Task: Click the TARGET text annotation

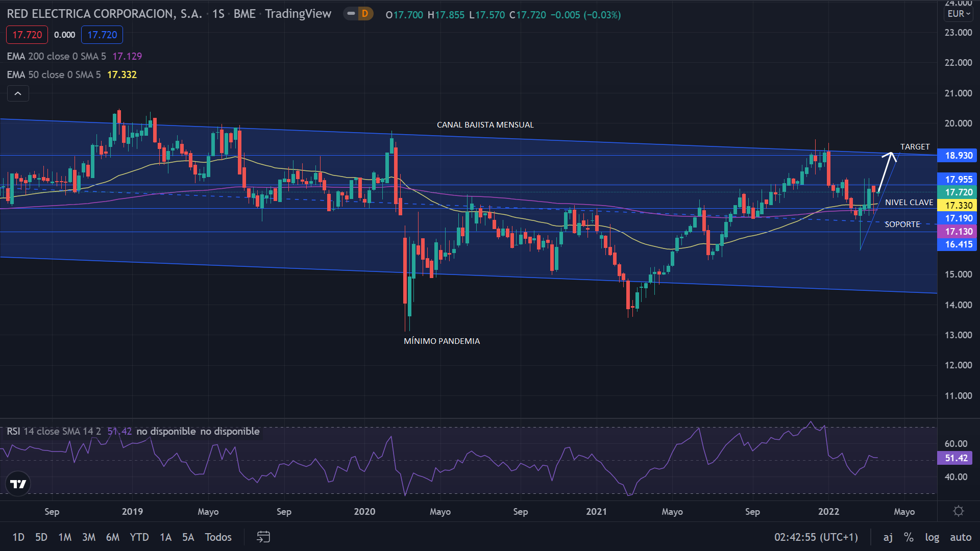Action: [x=915, y=146]
